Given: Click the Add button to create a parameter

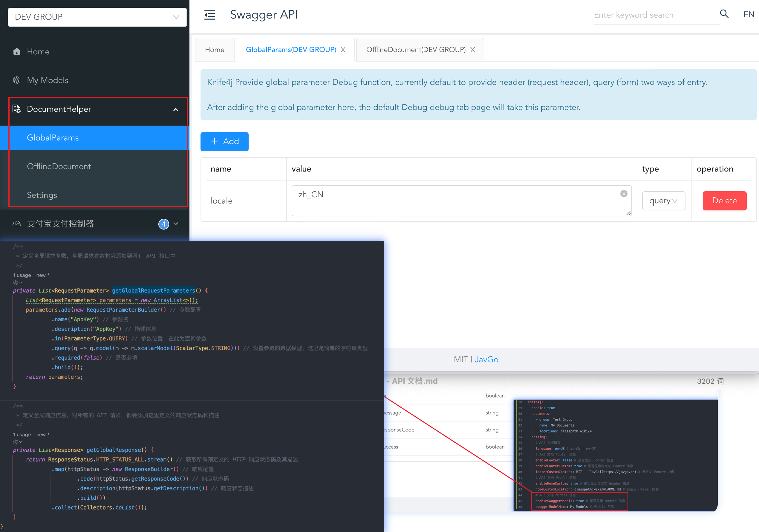Looking at the screenshot, I should [224, 141].
